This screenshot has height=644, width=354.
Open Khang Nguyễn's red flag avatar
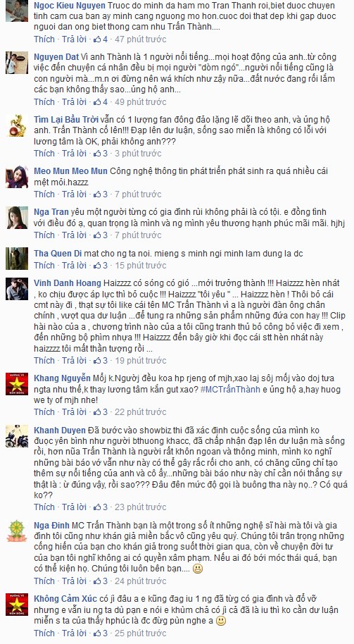pos(17,384)
